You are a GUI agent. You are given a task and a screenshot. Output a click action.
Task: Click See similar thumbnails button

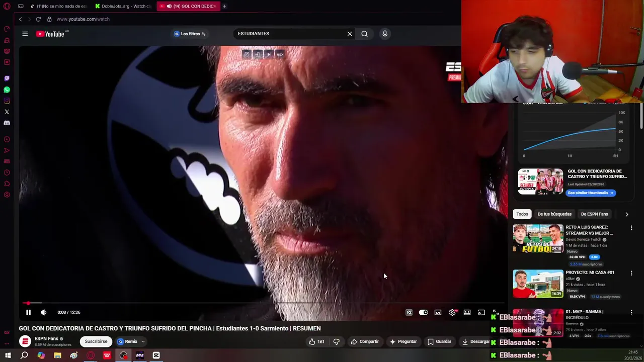tap(590, 193)
